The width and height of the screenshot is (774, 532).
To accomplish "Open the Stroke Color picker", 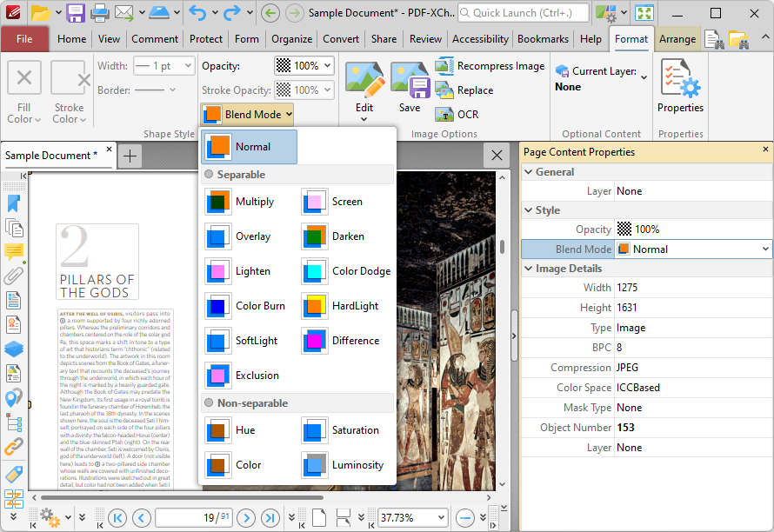I will point(69,92).
